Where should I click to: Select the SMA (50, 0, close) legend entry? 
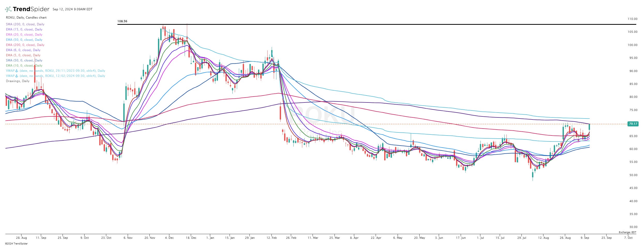[24, 60]
